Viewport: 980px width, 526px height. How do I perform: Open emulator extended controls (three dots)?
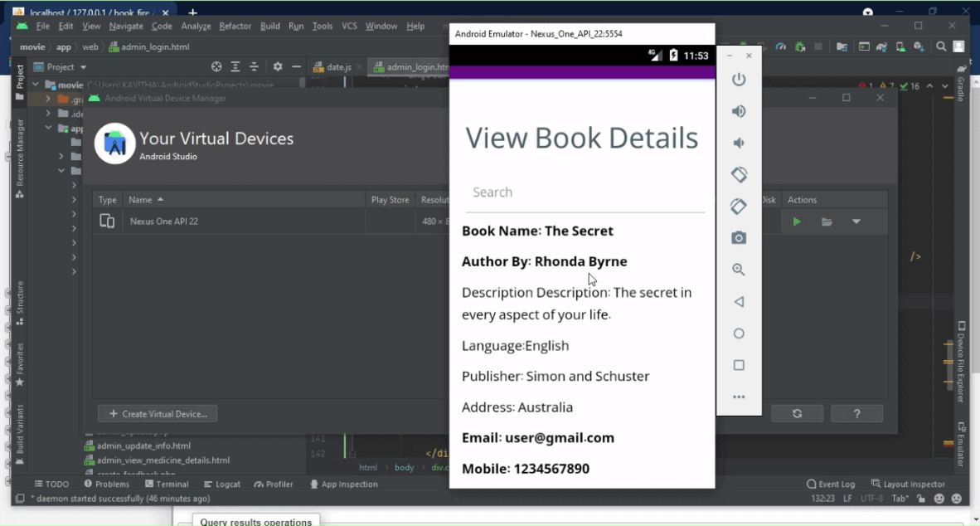coord(739,397)
